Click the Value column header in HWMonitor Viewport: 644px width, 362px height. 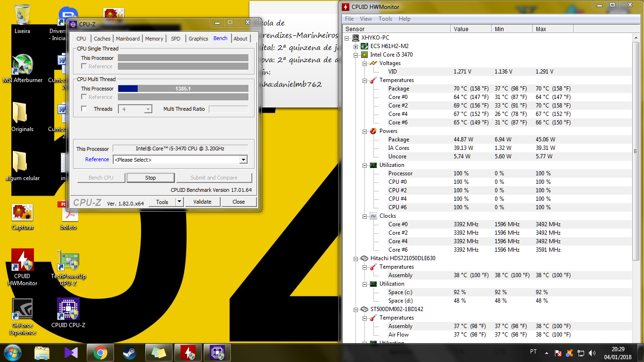coord(471,29)
